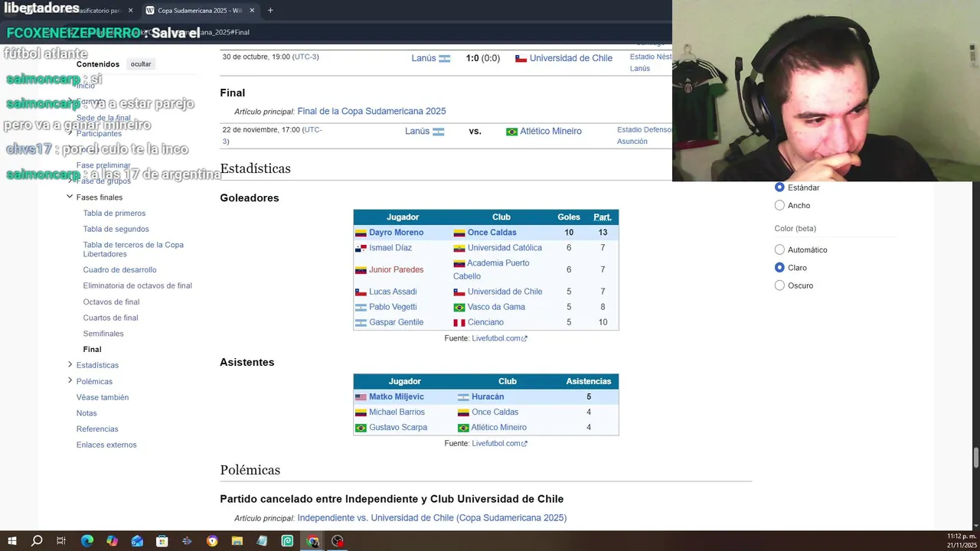Choose Automático color mode
Image resolution: width=980 pixels, height=551 pixels.
pos(779,249)
